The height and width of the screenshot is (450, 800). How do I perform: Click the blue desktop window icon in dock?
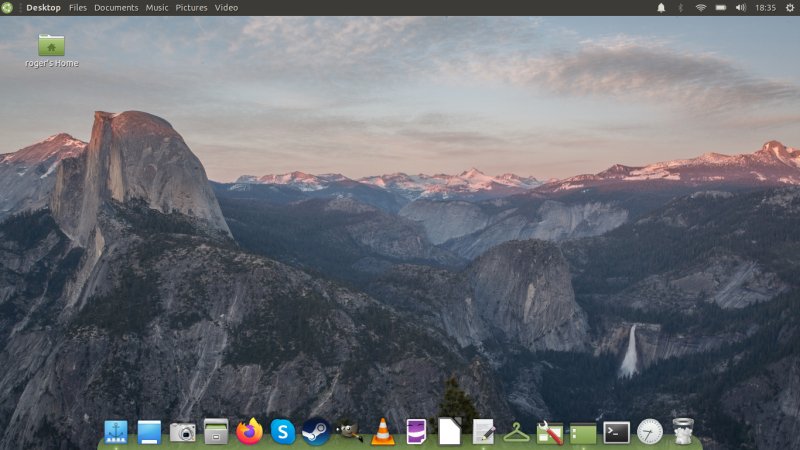coord(149,432)
